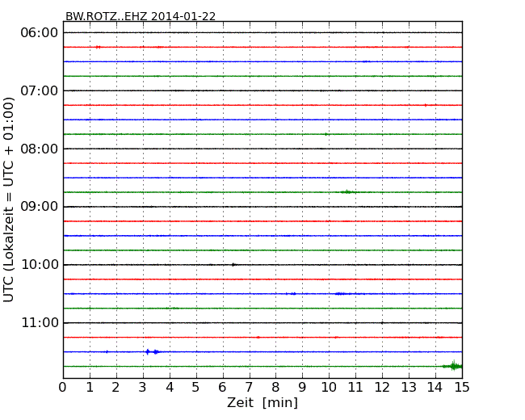Image resolution: width=525 pixels, height=420 pixels.
Task: Click the blue spike near minute 3 bottom
Action: pos(148,351)
